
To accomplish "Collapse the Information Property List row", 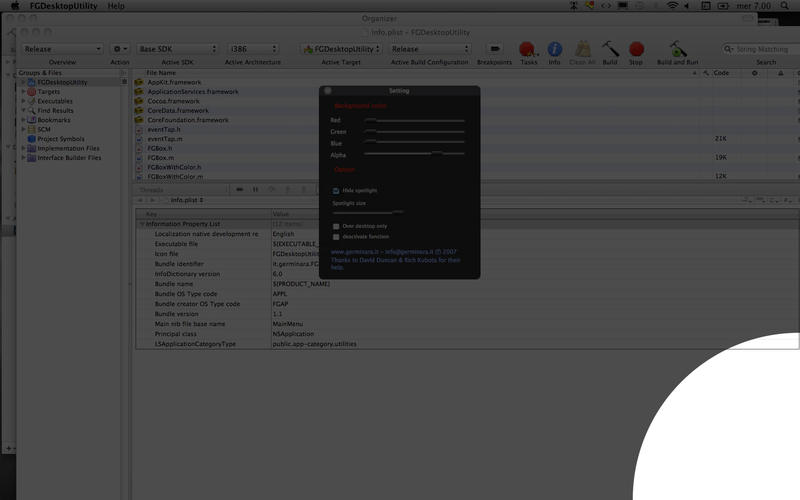I will 142,224.
